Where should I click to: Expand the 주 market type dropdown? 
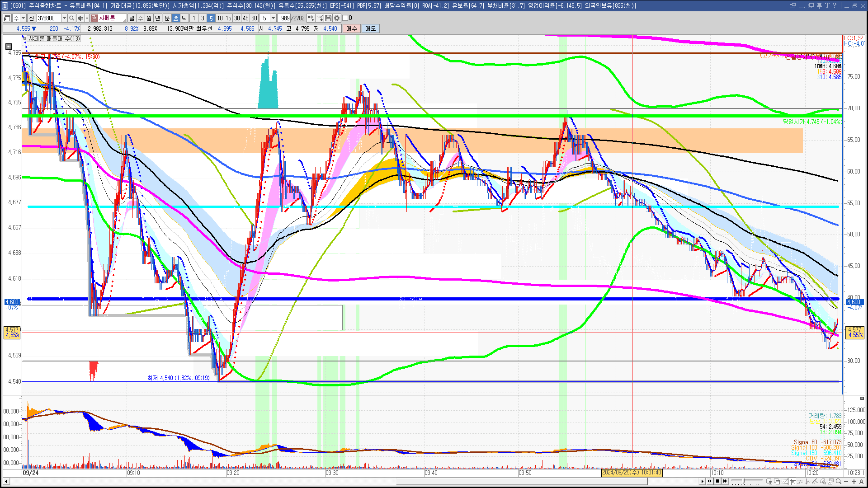tap(23, 18)
